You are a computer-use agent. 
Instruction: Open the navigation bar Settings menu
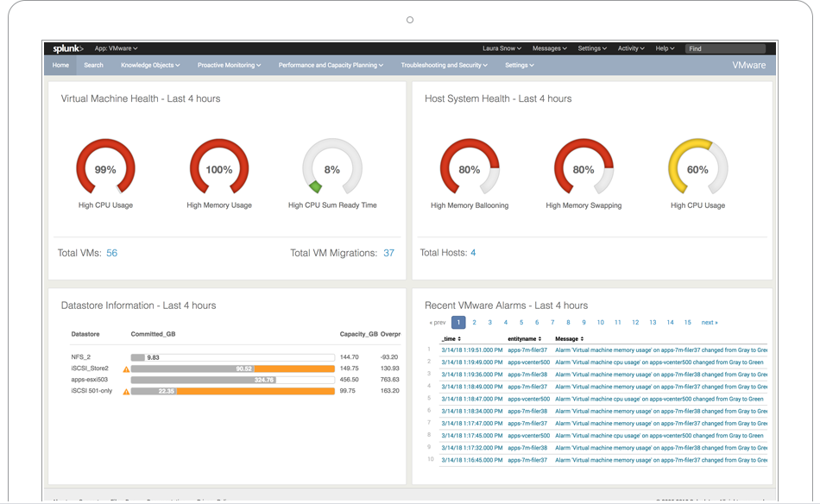tap(520, 66)
